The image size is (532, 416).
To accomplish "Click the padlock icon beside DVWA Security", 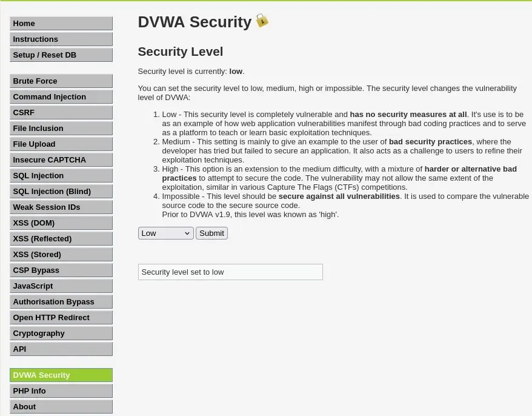I will (262, 21).
